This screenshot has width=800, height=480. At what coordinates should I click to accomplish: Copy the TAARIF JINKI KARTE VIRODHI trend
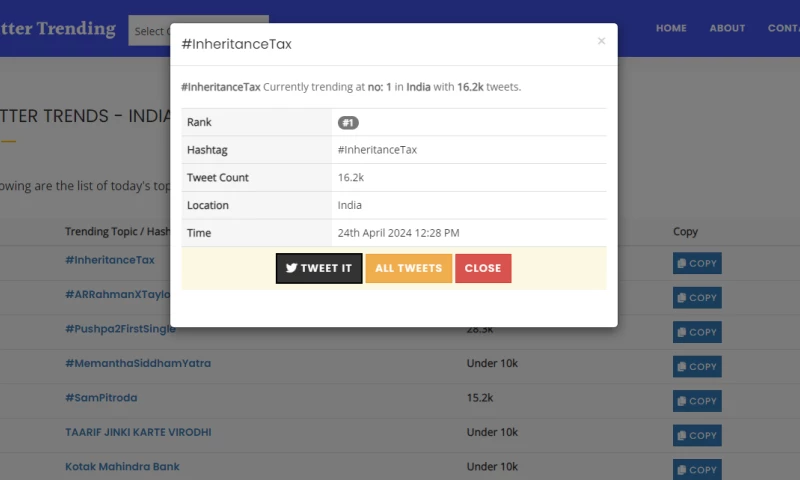point(697,435)
